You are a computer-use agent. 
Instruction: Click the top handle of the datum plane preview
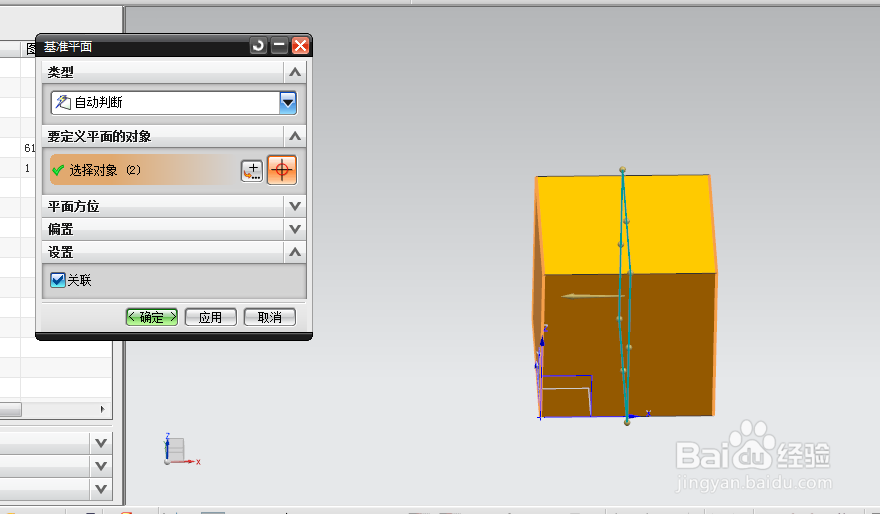coord(622,169)
